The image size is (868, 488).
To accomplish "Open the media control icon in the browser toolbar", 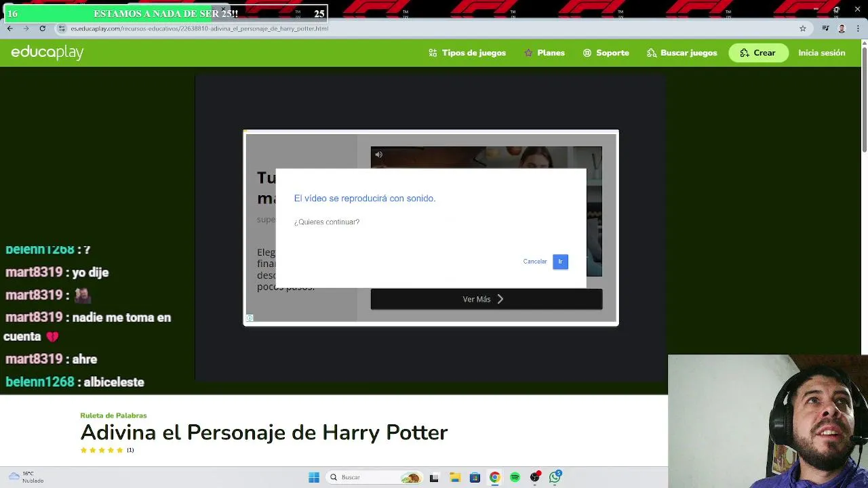I will (825, 28).
